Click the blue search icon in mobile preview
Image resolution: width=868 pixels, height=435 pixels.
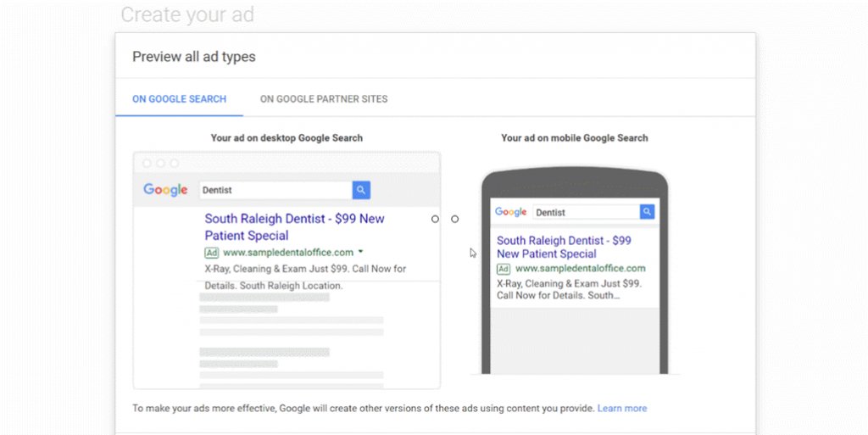(x=647, y=212)
